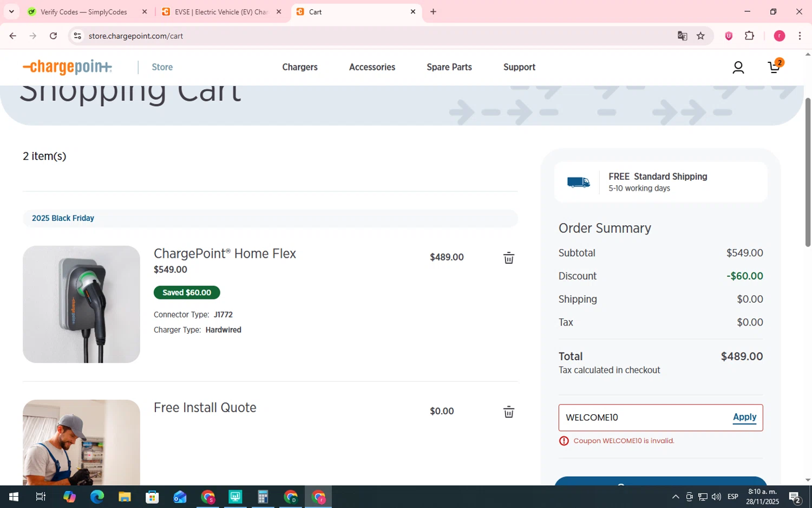Click the Free Install Quote thumbnail
Screen dimensions: 812x508
81,442
